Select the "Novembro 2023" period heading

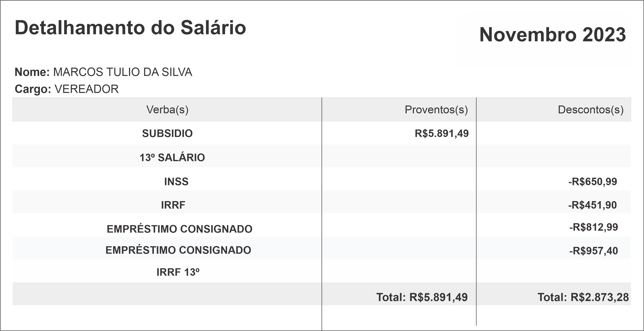click(x=553, y=35)
